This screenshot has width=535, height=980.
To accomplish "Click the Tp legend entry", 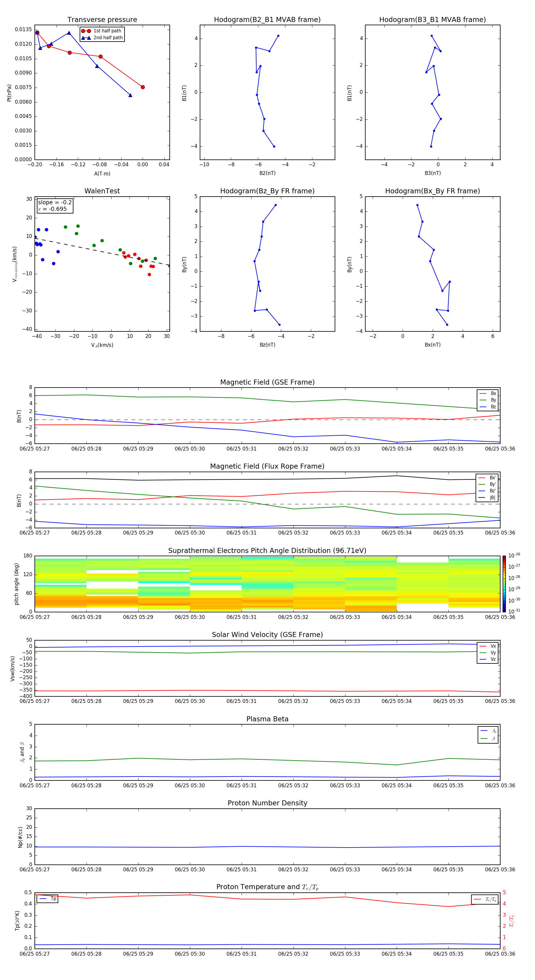I will pos(48,899).
